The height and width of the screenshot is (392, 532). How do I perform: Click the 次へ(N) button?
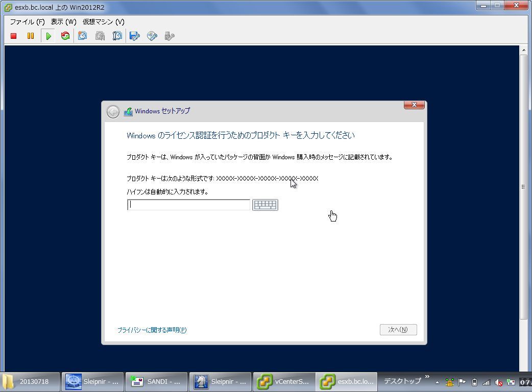click(x=398, y=330)
